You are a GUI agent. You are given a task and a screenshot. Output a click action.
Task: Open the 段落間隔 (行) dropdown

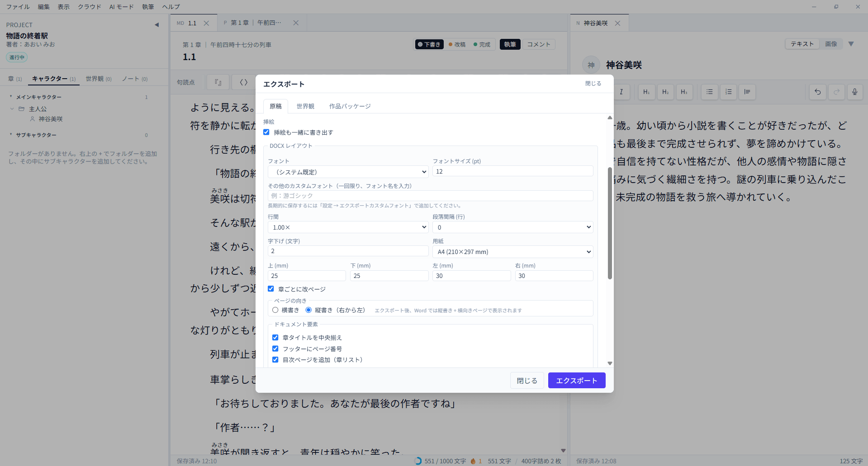point(513,227)
